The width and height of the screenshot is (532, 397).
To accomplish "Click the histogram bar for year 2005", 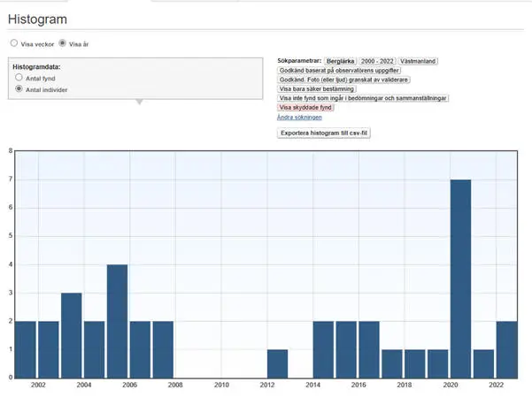I will coord(118,321).
